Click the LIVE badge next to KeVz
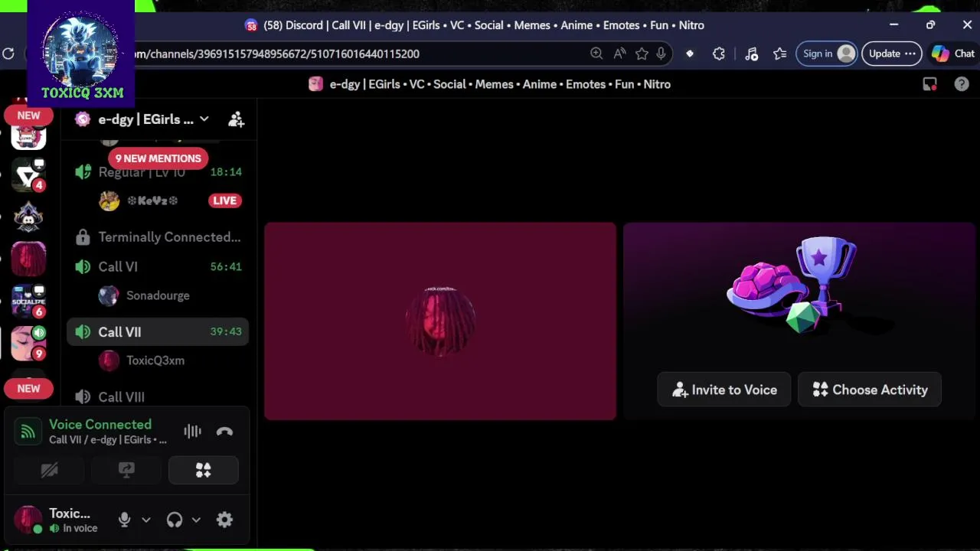This screenshot has width=980, height=551. pos(224,201)
